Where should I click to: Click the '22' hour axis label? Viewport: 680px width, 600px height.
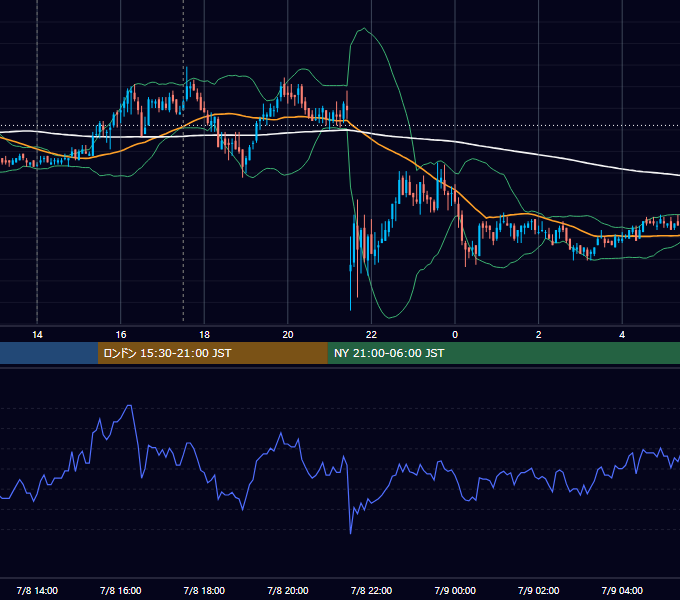tap(371, 335)
